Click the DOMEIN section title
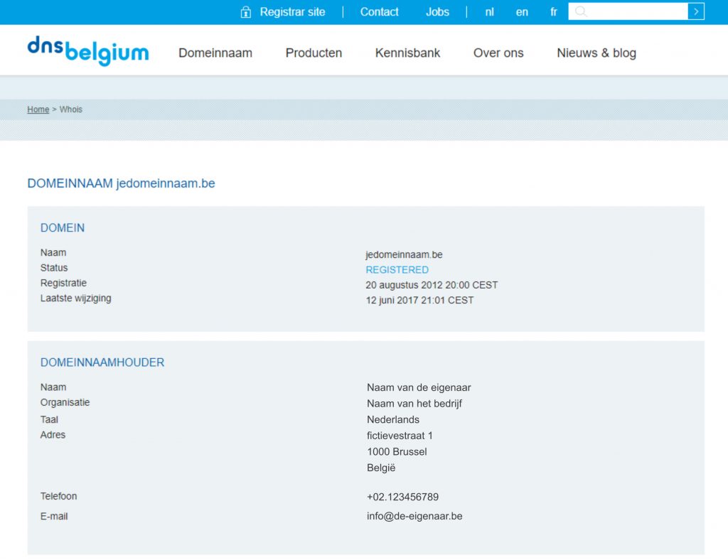The width and height of the screenshot is (728, 560). point(63,228)
